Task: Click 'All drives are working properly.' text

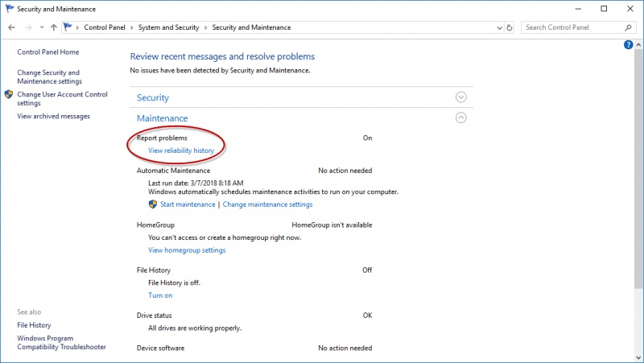Action: 195,328
